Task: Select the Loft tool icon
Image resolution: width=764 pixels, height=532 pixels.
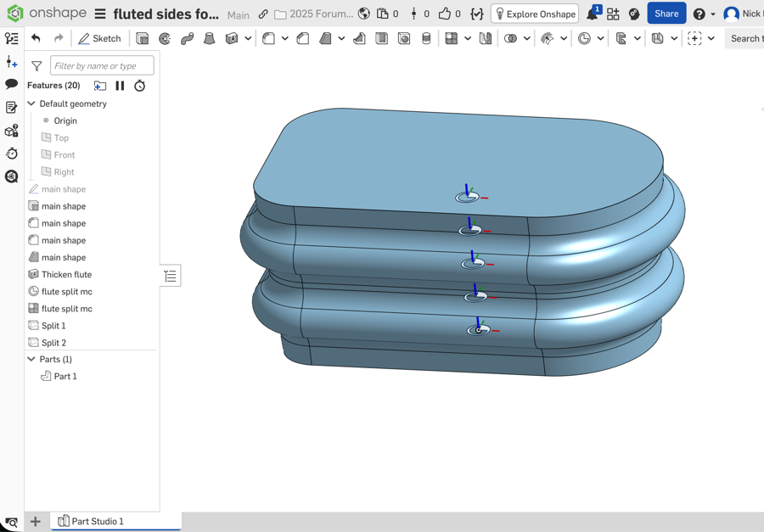Action: [209, 38]
